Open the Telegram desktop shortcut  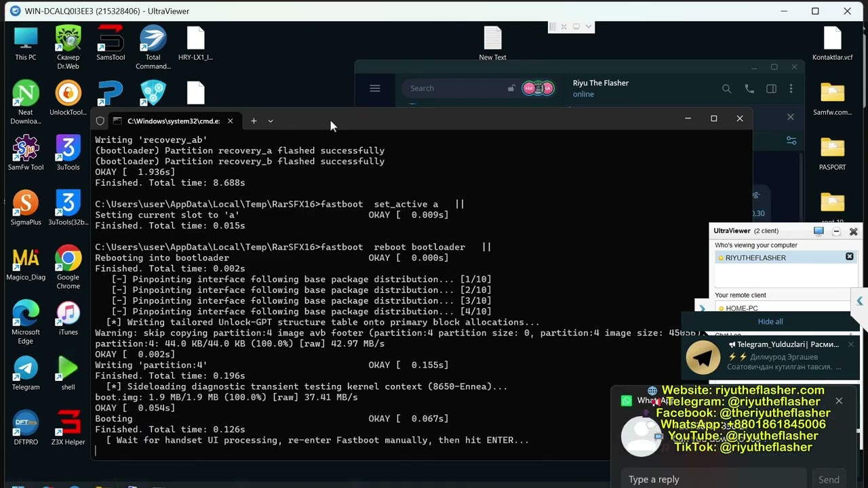tap(26, 373)
